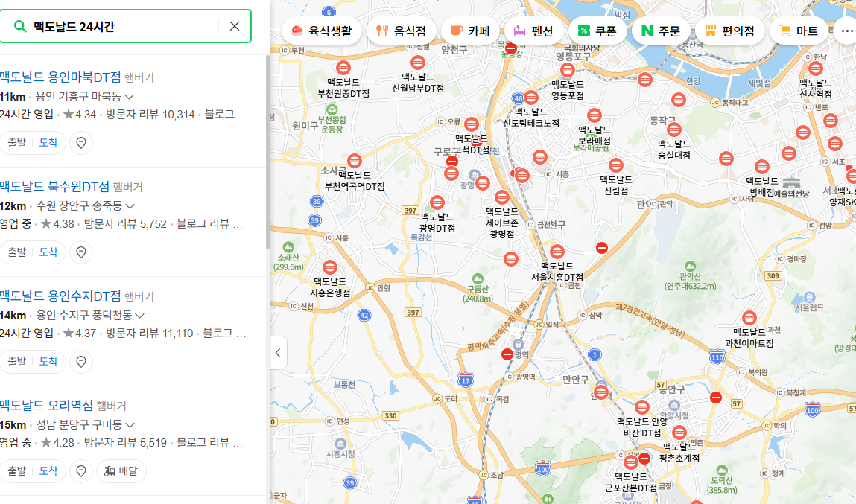The height and width of the screenshot is (504, 856).
Task: Select the 카페 cafe category chip
Action: click(470, 31)
